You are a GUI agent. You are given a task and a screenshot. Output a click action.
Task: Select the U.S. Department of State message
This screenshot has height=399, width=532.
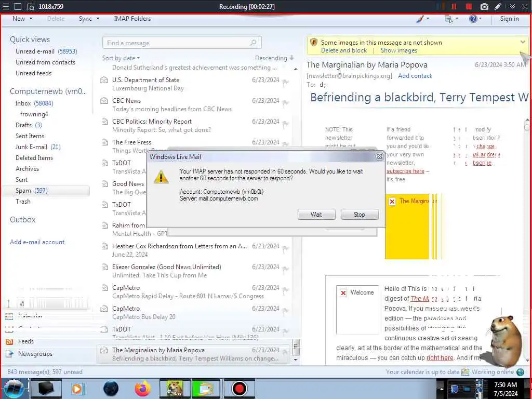pyautogui.click(x=195, y=84)
